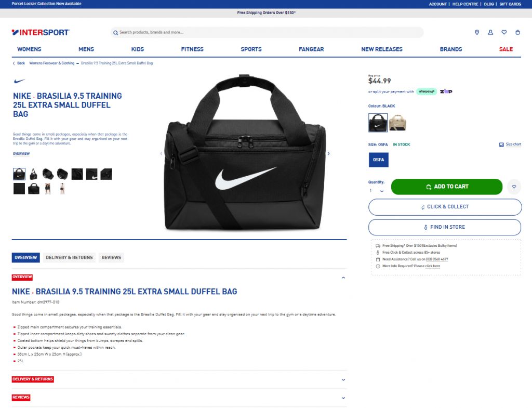Screen dimensions: 532x408
Task: Open the shopping bag cart icon
Action: (517, 32)
